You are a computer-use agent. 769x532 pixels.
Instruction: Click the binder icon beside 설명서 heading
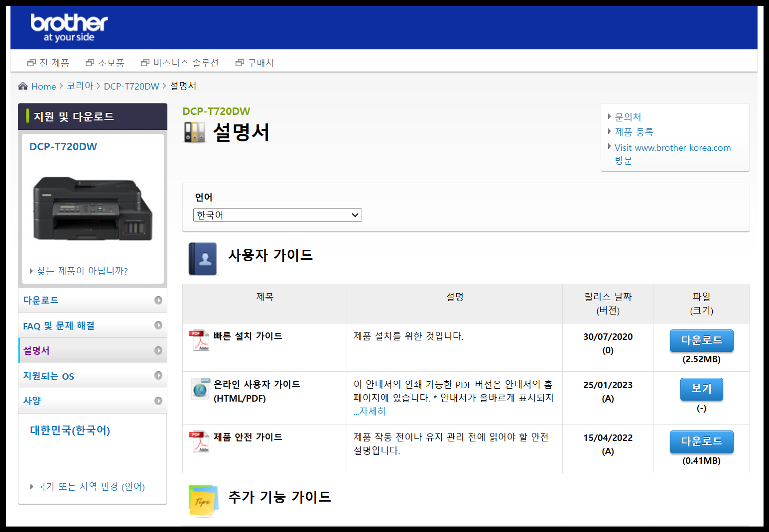click(195, 132)
